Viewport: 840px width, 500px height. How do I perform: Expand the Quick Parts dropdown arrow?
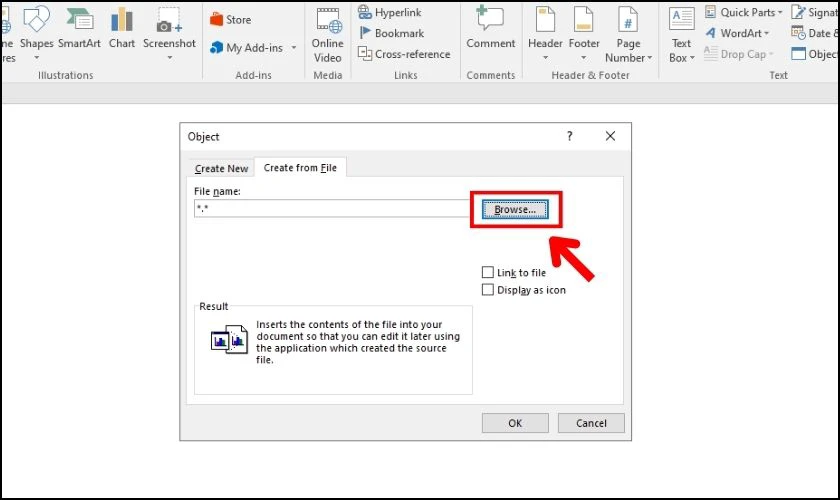780,12
